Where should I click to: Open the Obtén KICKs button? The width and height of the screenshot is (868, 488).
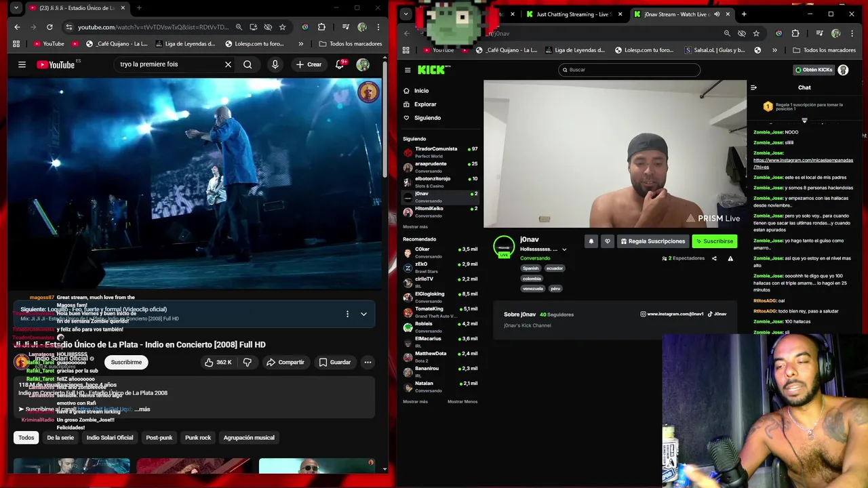[813, 70]
